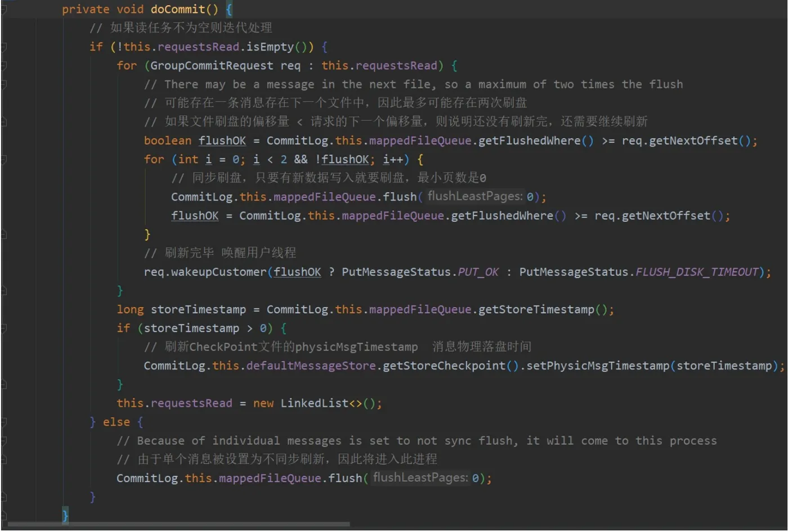
Task: Click flushOK on the loop assignment line
Action: (x=195, y=215)
